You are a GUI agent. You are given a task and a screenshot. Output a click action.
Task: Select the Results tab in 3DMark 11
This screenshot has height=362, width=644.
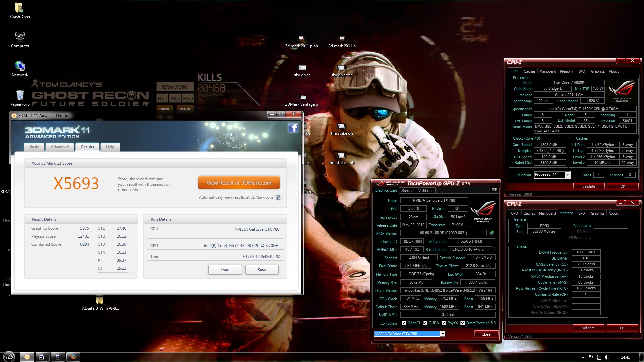[x=87, y=147]
